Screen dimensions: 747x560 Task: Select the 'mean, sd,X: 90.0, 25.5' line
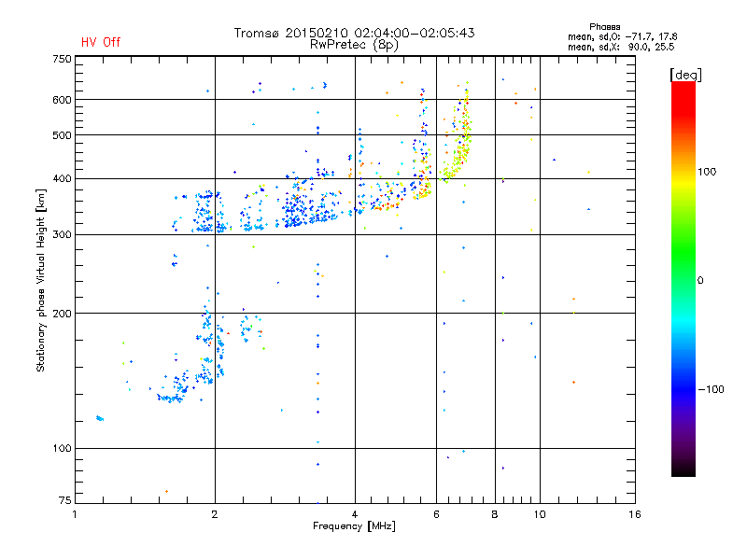621,47
